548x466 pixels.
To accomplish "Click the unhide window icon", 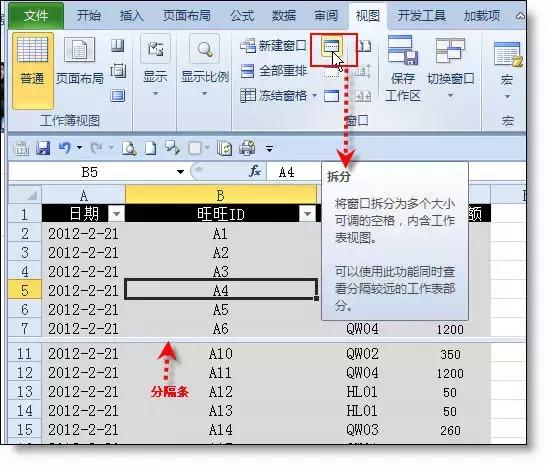I will pos(331,96).
